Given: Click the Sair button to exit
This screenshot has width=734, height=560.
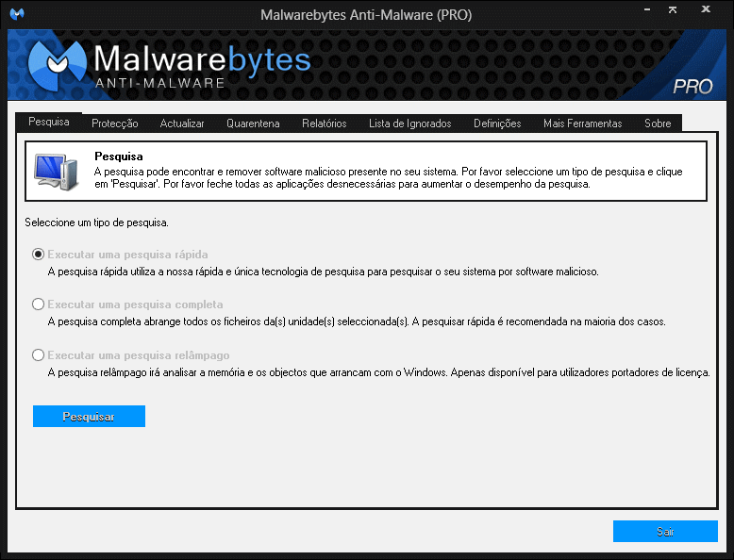Looking at the screenshot, I should click(664, 532).
